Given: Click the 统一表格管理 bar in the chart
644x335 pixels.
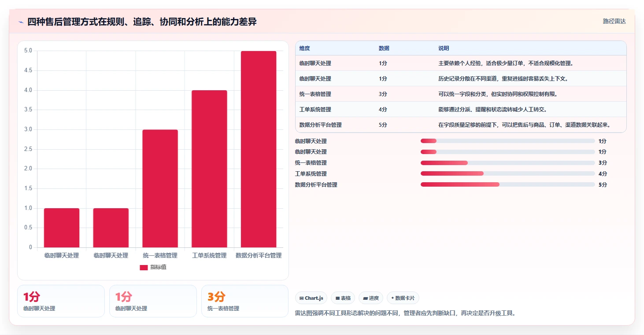Looking at the screenshot, I should 160,188.
